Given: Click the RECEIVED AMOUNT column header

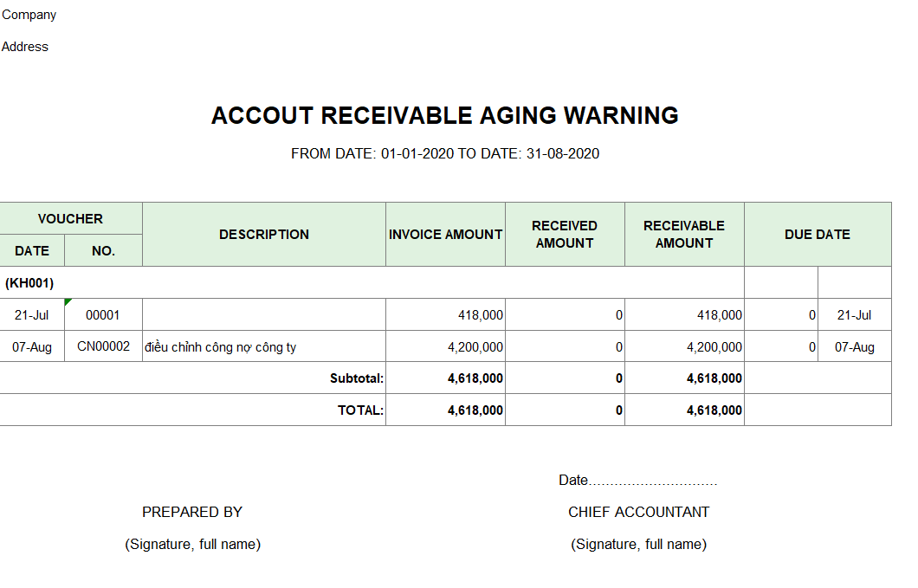Looking at the screenshot, I should point(565,234).
